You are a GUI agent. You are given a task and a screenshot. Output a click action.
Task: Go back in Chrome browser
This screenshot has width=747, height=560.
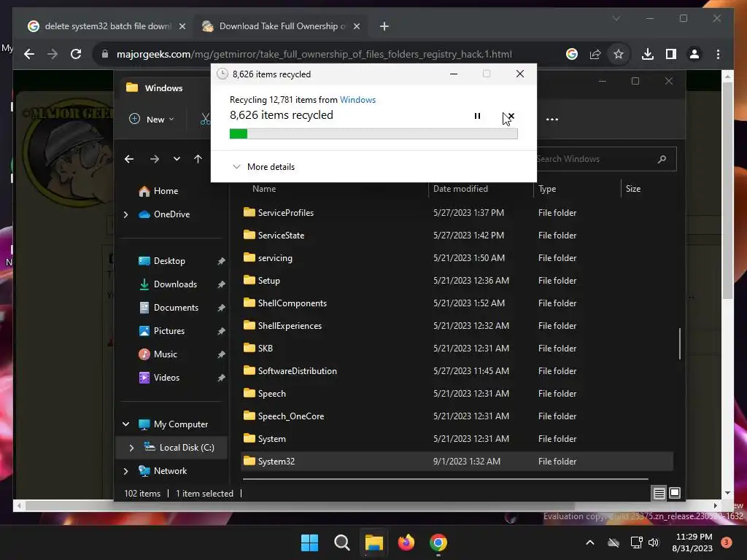coord(29,54)
